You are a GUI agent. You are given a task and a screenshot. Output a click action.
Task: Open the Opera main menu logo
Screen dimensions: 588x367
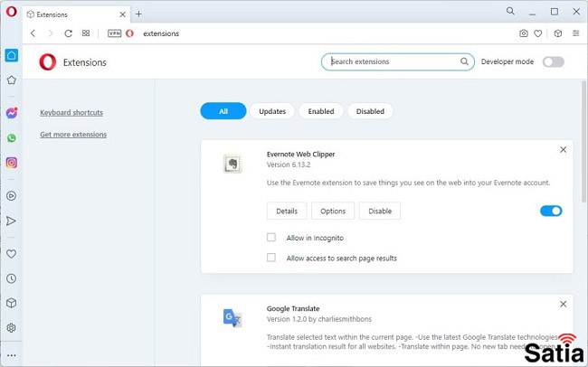(11, 12)
